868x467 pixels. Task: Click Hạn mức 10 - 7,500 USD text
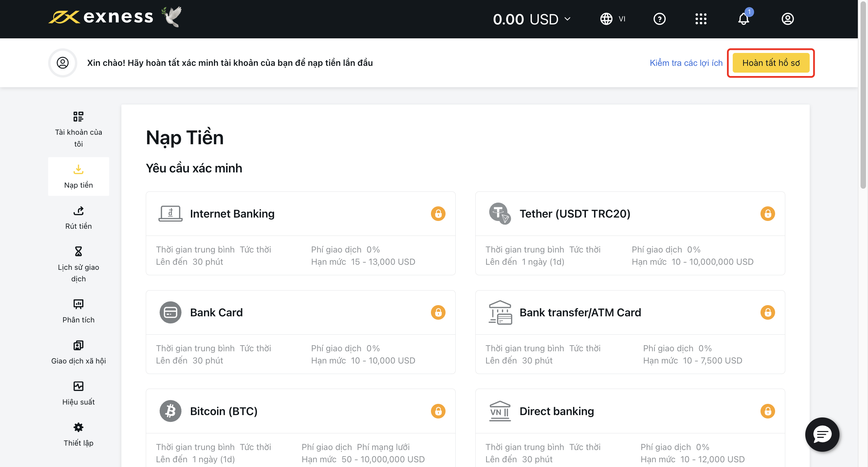(693, 361)
